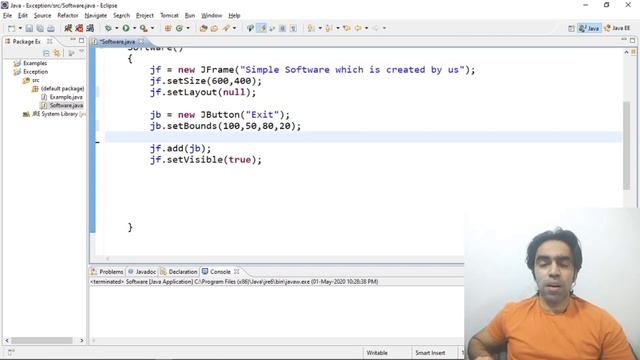Open the File menu

pyautogui.click(x=7, y=16)
